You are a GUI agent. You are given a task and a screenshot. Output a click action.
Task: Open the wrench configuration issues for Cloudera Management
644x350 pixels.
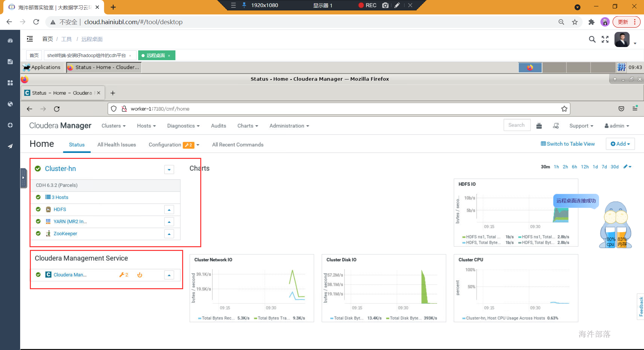coord(124,275)
